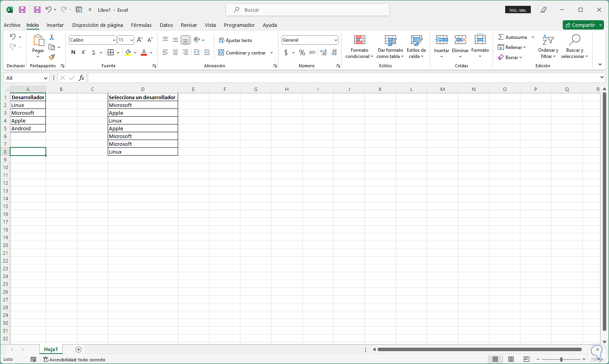Apply the red font color

pos(144,52)
